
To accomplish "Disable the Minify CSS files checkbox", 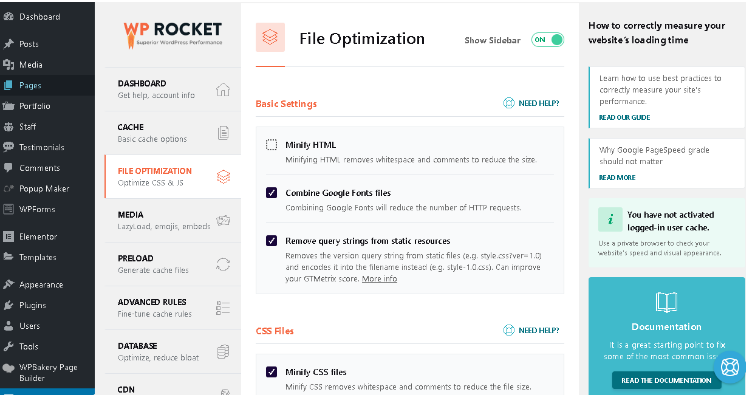I will 271,372.
